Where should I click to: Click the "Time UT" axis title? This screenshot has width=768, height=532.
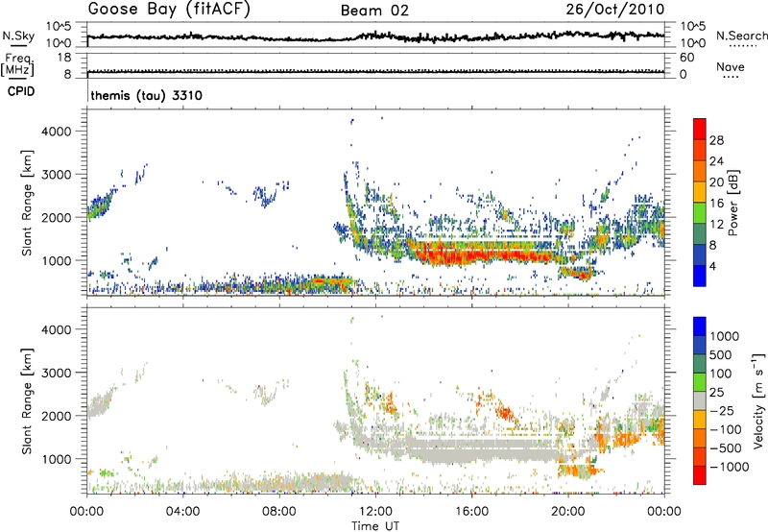[375, 526]
